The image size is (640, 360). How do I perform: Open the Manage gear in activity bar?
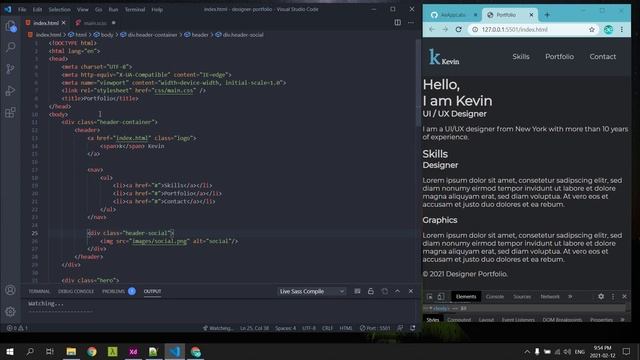point(11,311)
